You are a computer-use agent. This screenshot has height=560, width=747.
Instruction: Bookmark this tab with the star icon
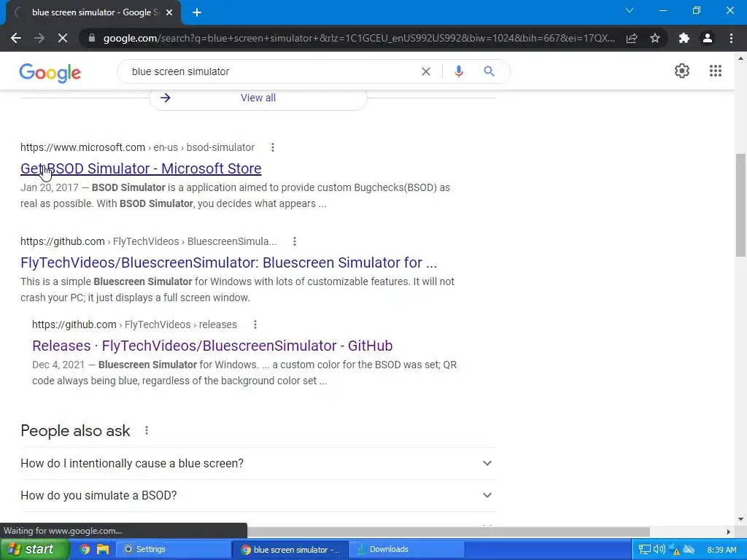point(655,38)
